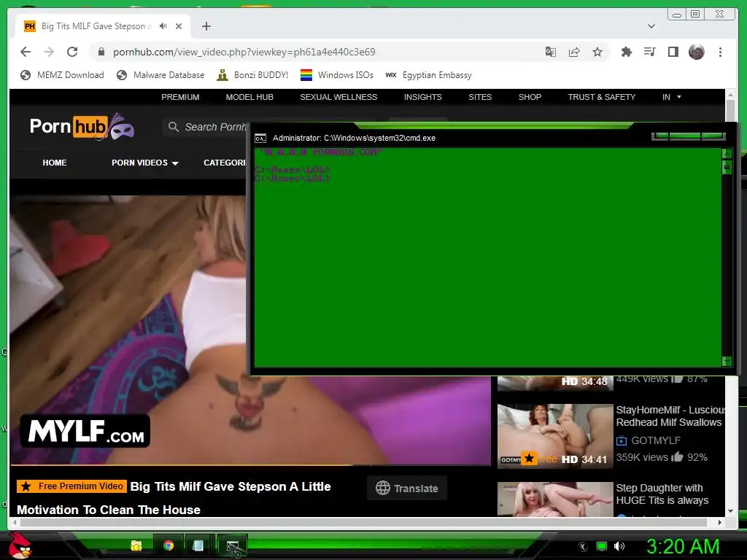The height and width of the screenshot is (560, 747).
Task: Open the cmd.exe window system icon
Action: pyautogui.click(x=260, y=138)
